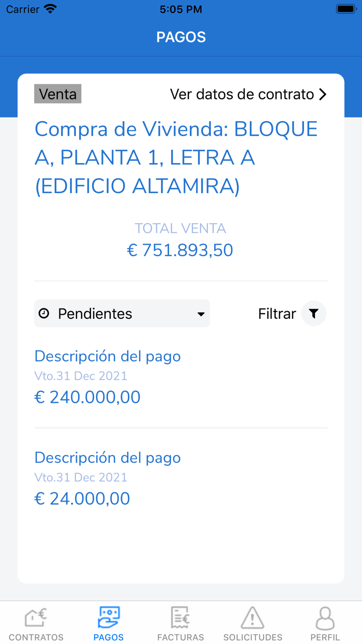Click the funnel filter icon
This screenshot has height=644, width=362.
(313, 313)
